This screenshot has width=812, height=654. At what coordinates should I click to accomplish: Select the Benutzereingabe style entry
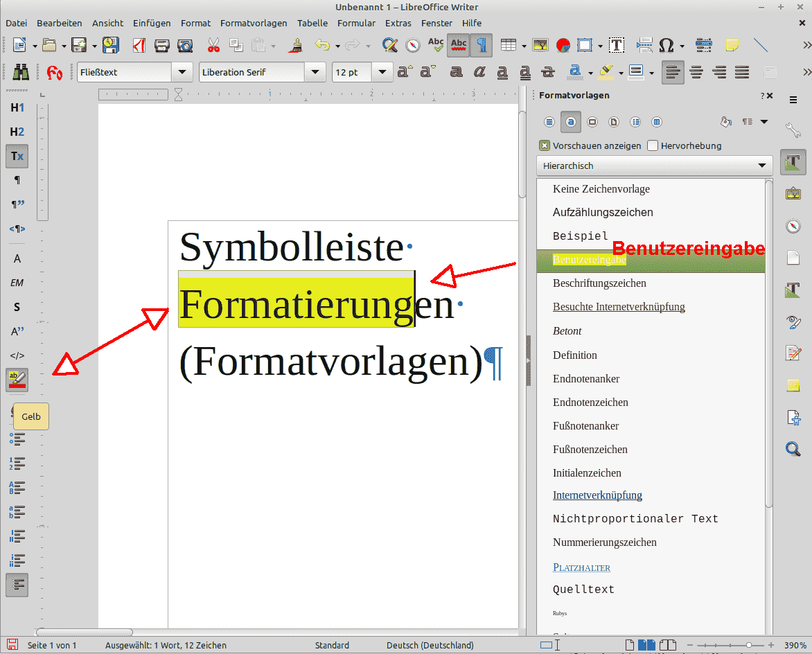651,260
